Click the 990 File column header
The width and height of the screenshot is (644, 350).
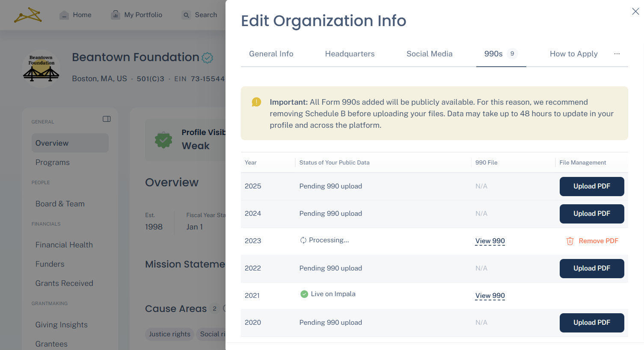(487, 163)
